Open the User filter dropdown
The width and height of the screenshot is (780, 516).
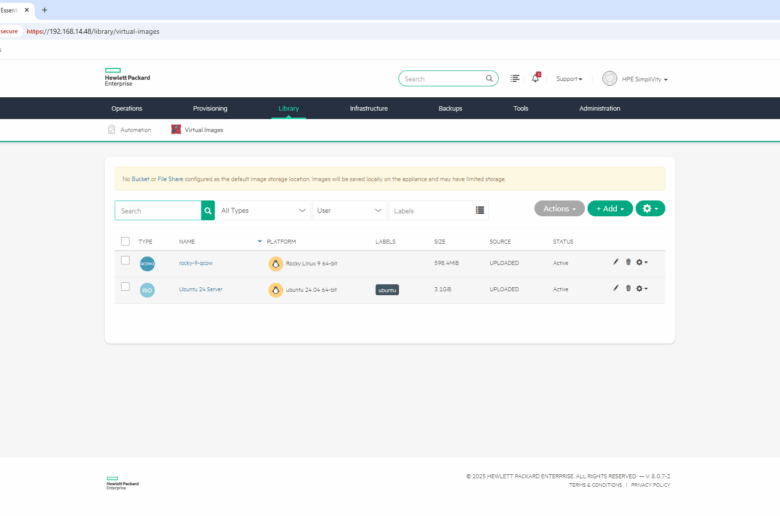[350, 211]
